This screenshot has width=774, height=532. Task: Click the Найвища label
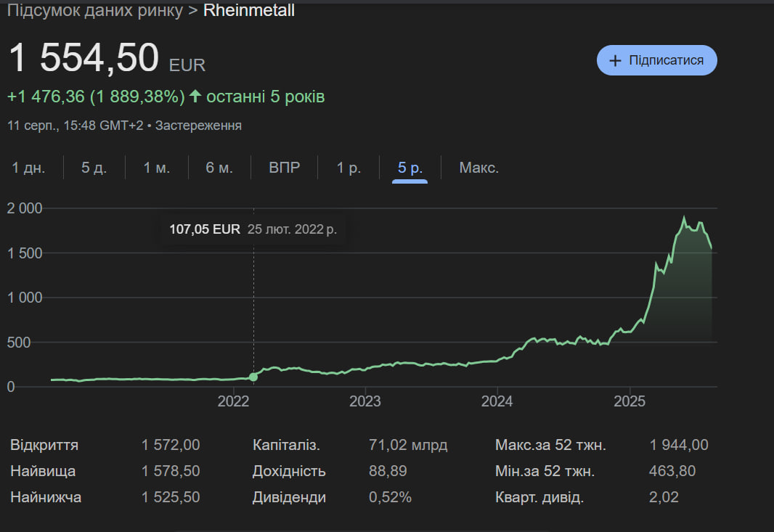[43, 471]
